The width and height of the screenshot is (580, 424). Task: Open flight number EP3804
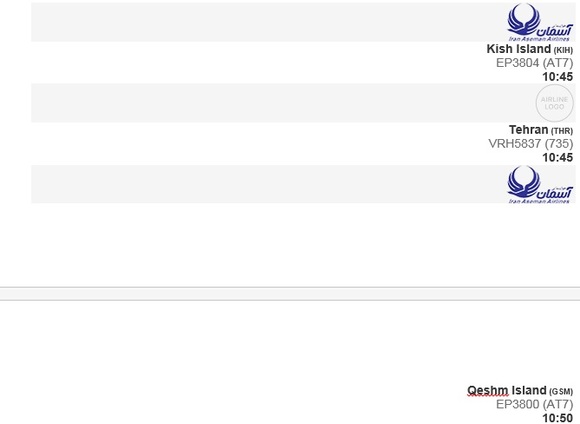[x=517, y=63]
